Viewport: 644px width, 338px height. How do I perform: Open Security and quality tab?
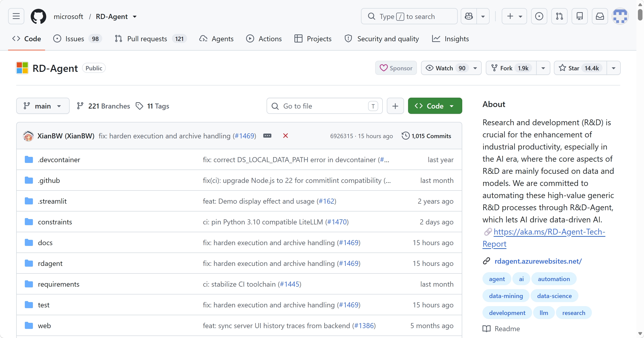tap(381, 39)
